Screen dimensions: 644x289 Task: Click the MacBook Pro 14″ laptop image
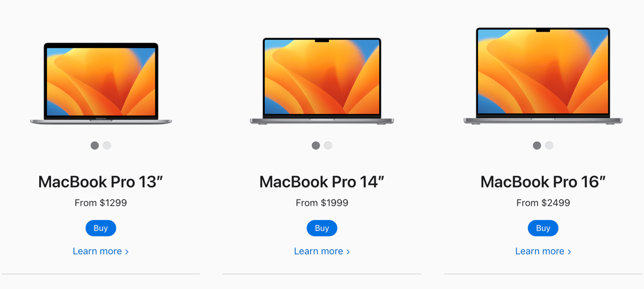[x=322, y=81]
